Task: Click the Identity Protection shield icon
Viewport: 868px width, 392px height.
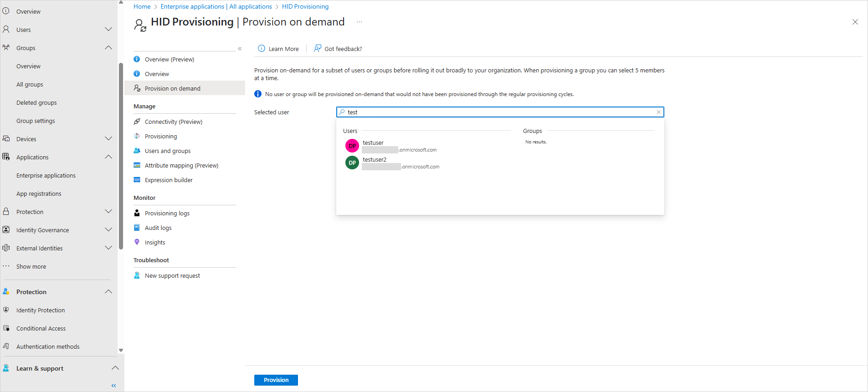Action: [6, 310]
